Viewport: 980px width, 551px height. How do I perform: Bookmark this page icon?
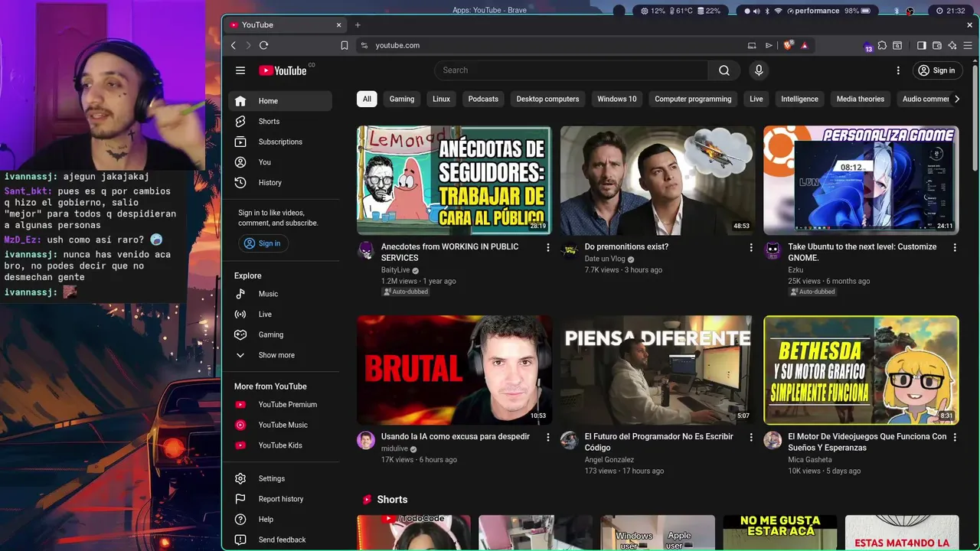[345, 45]
